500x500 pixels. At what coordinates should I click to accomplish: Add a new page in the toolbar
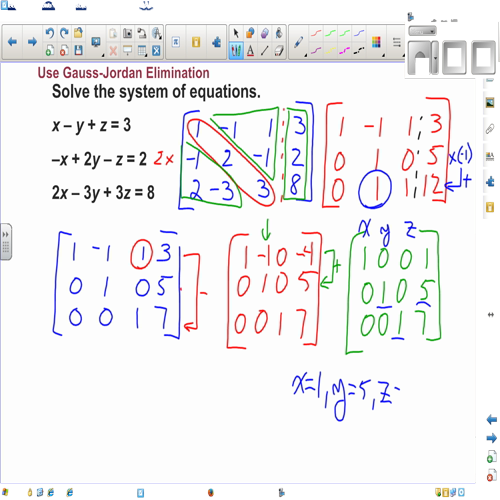pyautogui.click(x=50, y=51)
